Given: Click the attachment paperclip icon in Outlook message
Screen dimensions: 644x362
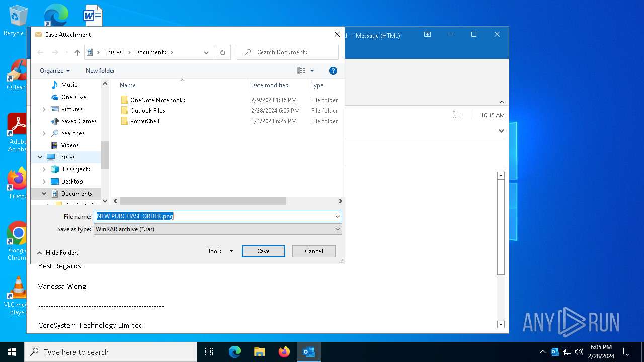Looking at the screenshot, I should point(454,115).
